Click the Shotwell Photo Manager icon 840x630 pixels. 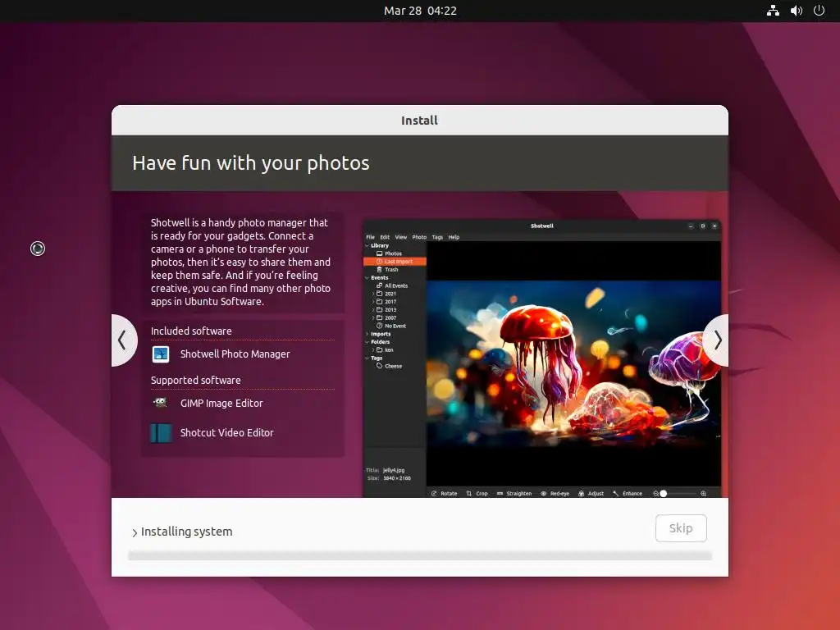pos(161,354)
